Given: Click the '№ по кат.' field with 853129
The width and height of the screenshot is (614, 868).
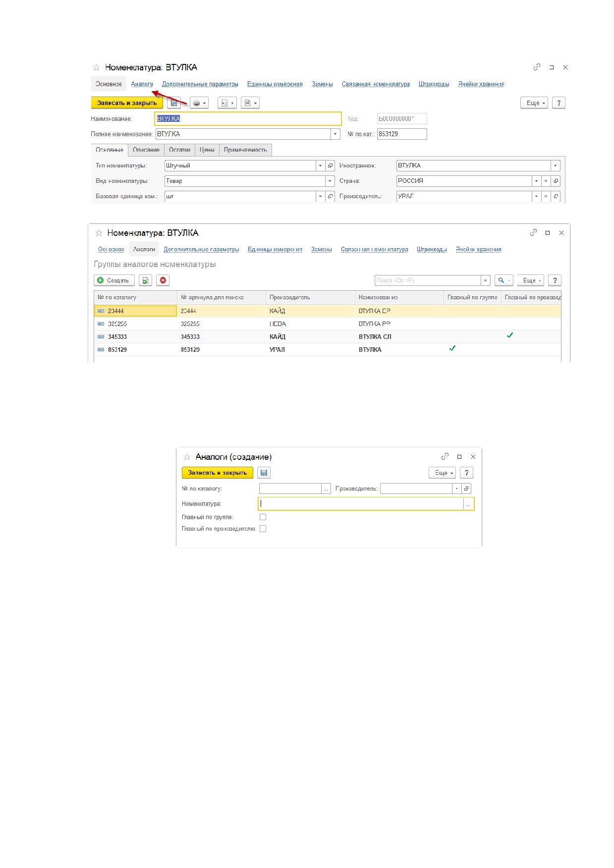Looking at the screenshot, I should pyautogui.click(x=402, y=134).
